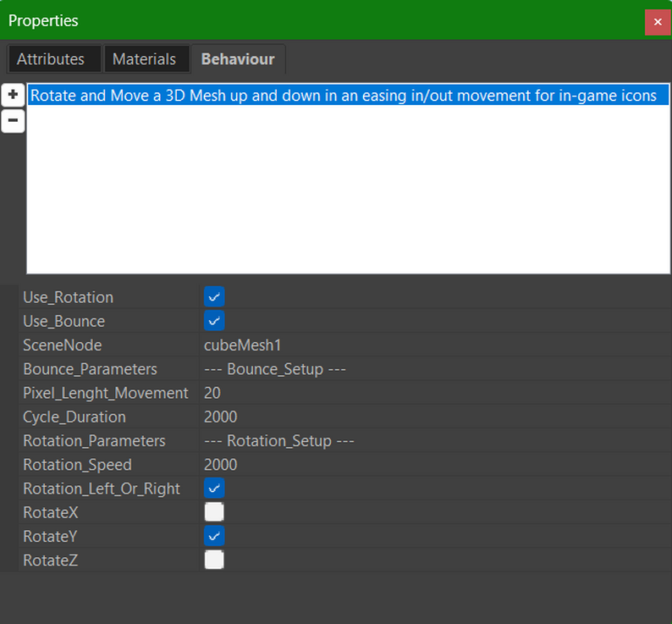
Task: Turn off the RotateY checkbox
Action: pyautogui.click(x=214, y=536)
